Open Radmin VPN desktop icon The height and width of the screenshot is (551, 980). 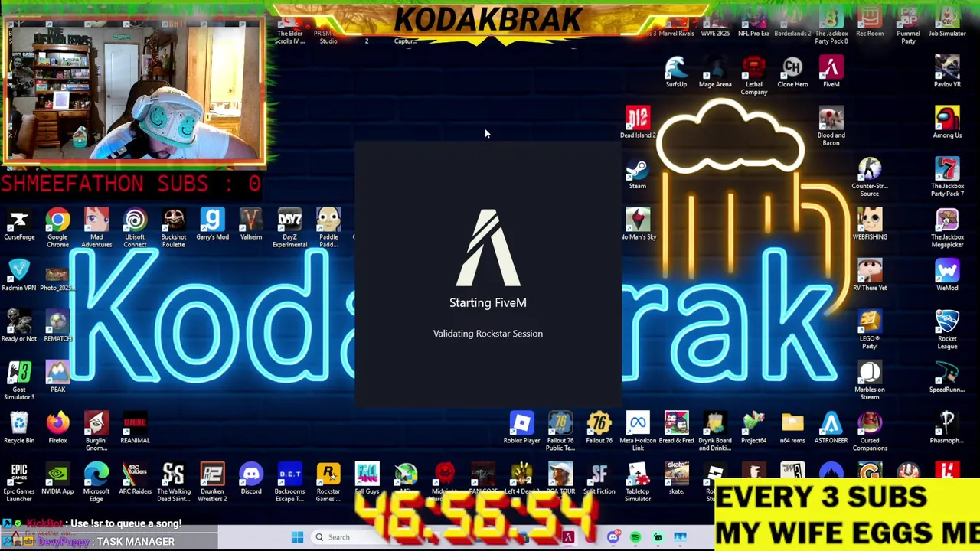[x=19, y=275]
